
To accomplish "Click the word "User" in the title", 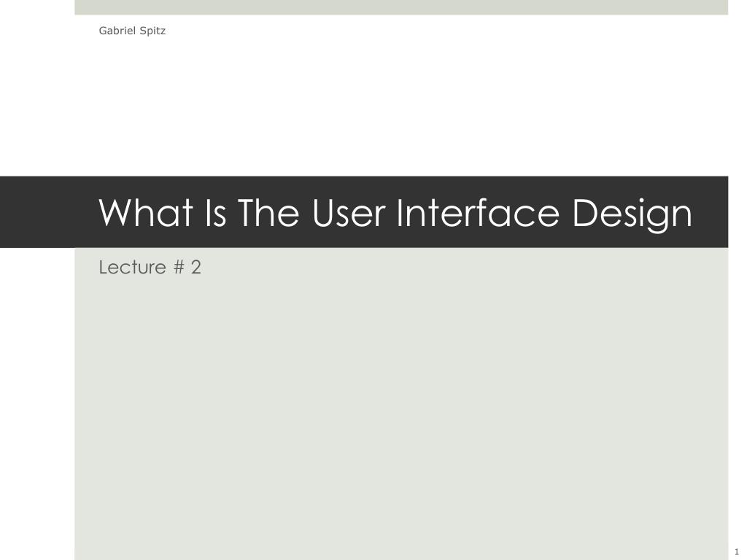I will pyautogui.click(x=349, y=212).
